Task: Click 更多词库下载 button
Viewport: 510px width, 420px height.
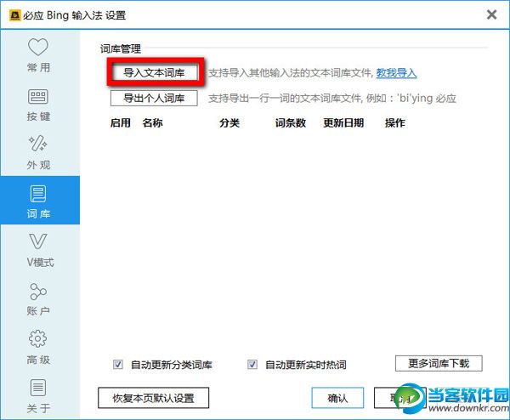Action: click(439, 363)
